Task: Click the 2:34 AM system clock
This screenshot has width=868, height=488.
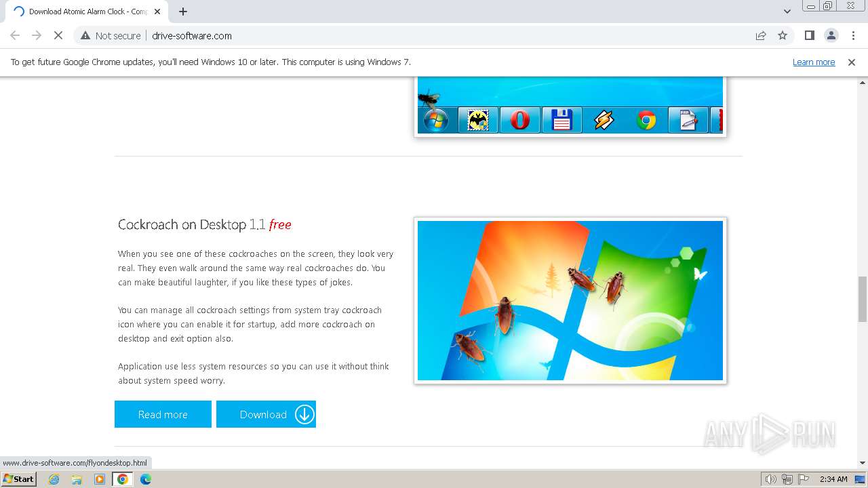Action: (833, 479)
